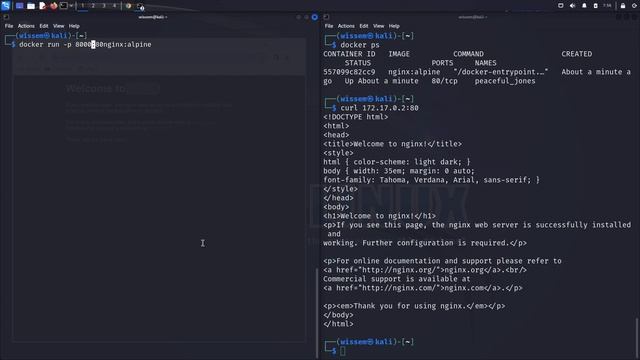Click container ID 557099c82cc9
This screenshot has width=640, height=360.
pos(349,72)
